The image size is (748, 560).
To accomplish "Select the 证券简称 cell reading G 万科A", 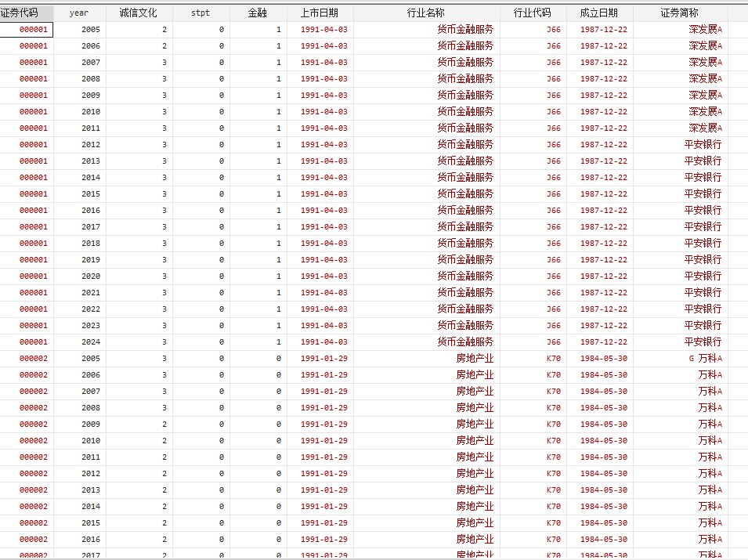I will coord(705,358).
